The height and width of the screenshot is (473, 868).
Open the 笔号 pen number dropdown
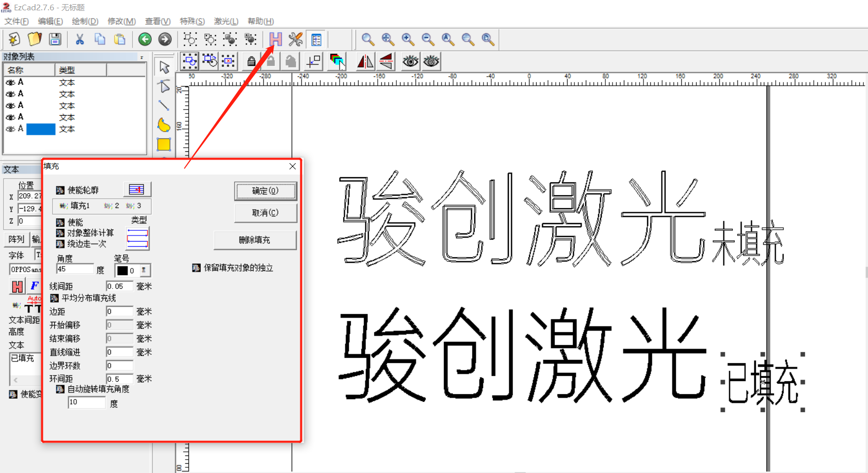pos(144,271)
